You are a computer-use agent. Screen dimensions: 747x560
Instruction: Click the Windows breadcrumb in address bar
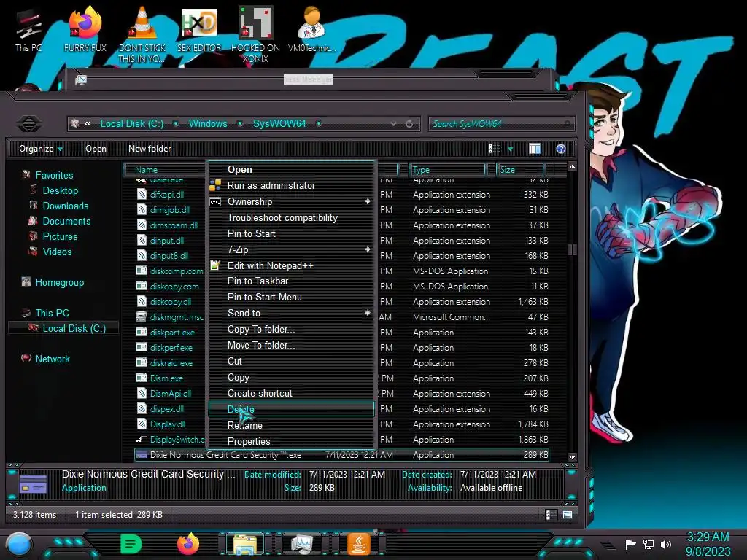click(208, 124)
